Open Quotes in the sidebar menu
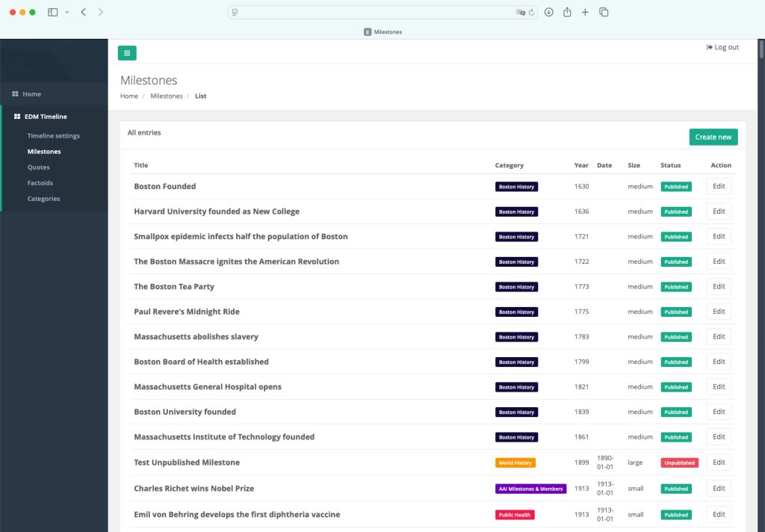Viewport: 765px width, 532px height. click(x=39, y=167)
